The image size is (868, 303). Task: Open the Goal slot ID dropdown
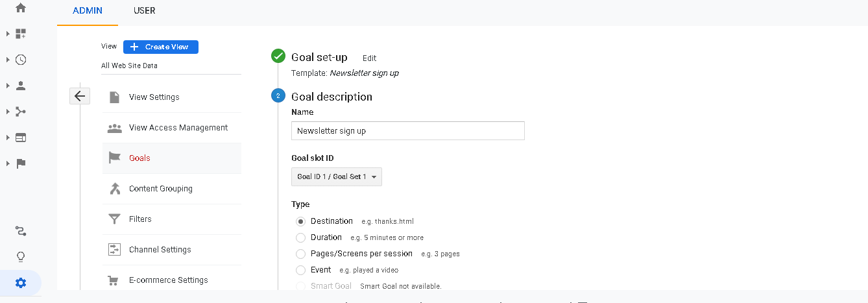point(337,176)
